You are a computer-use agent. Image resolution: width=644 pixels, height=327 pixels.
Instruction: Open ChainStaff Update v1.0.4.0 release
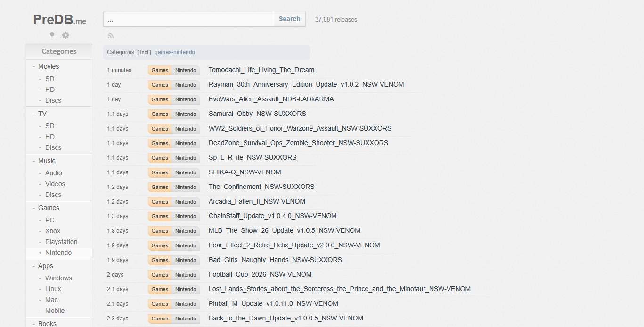pos(273,216)
